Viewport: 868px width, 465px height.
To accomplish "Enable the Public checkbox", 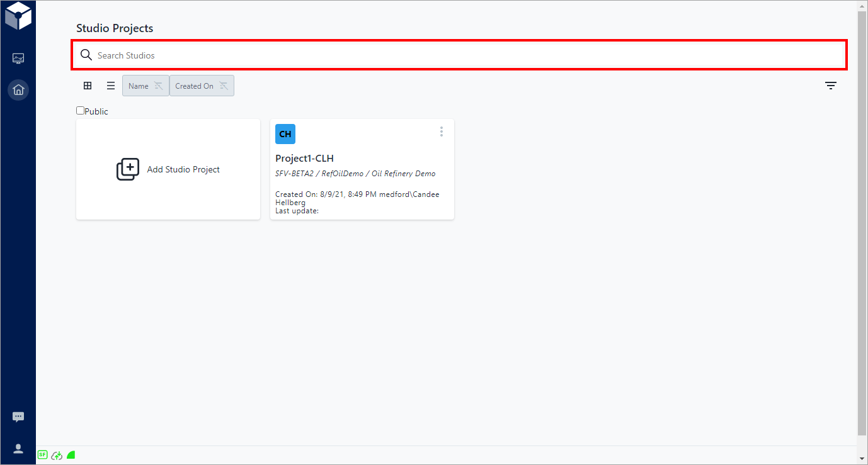I will tap(80, 111).
